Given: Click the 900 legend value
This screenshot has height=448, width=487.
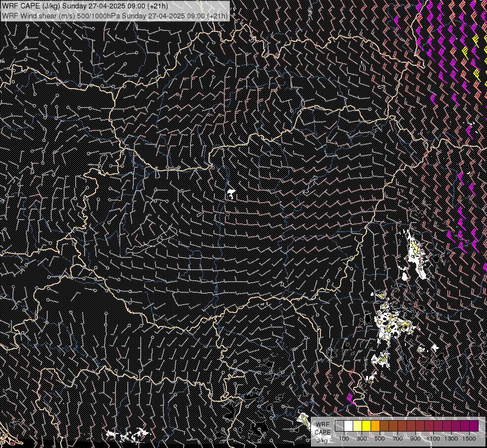Looking at the screenshot, I should 415,439.
